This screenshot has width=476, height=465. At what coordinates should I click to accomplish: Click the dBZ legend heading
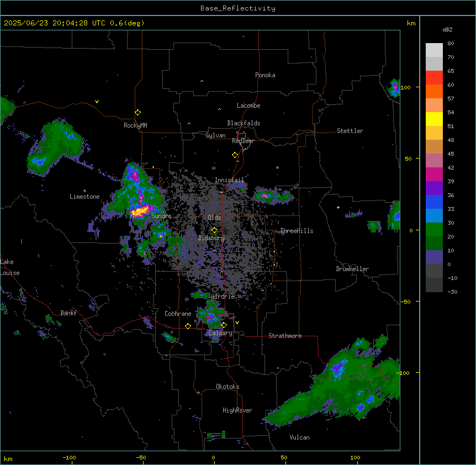click(447, 30)
